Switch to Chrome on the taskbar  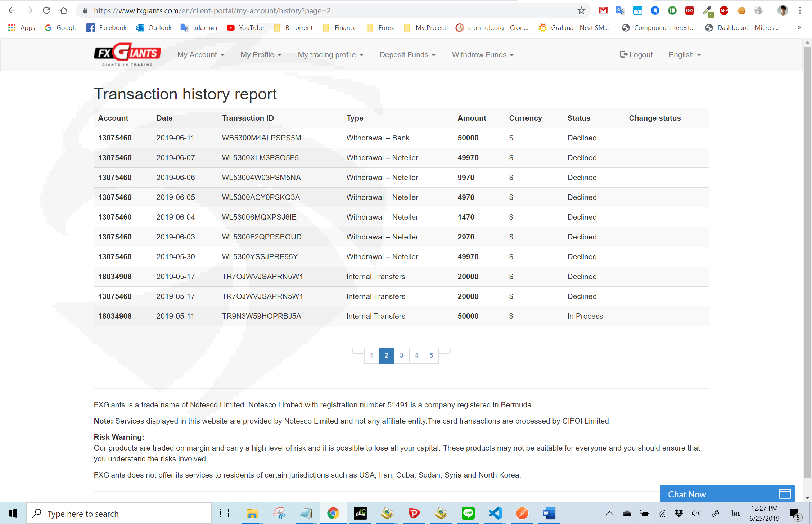333,513
